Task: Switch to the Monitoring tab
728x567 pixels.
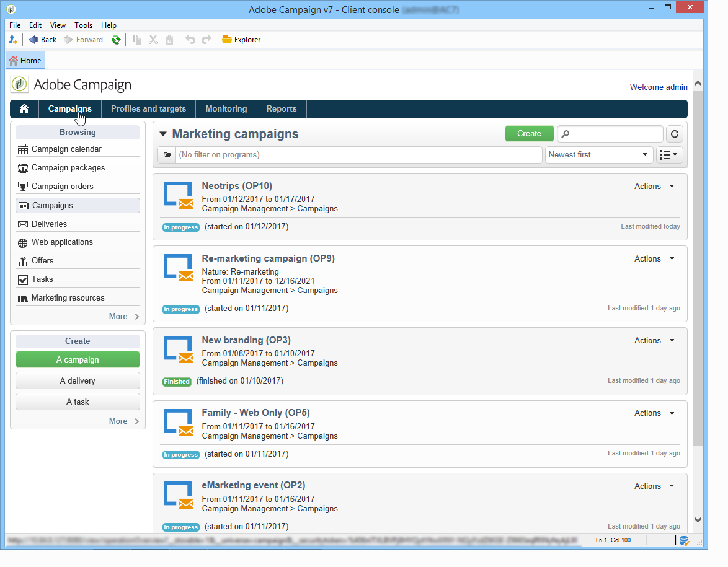Action: (x=226, y=108)
